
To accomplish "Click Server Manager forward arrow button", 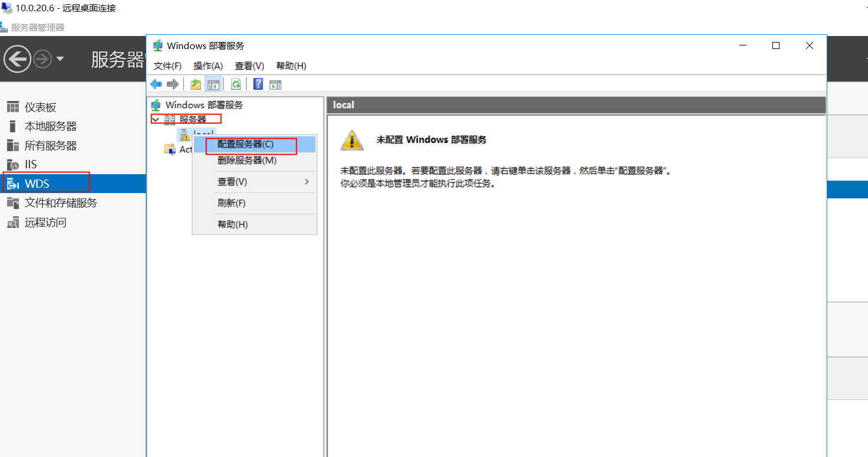I will 42,58.
